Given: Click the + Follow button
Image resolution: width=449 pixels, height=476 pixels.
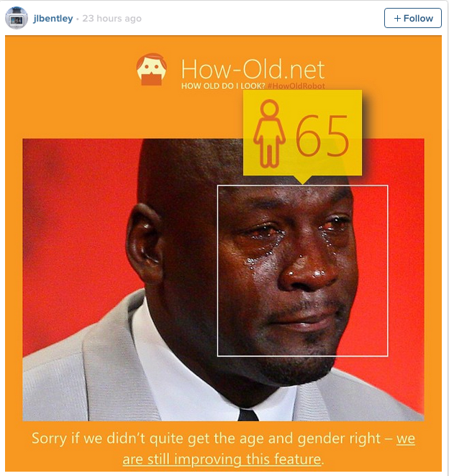Looking at the screenshot, I should tap(413, 18).
